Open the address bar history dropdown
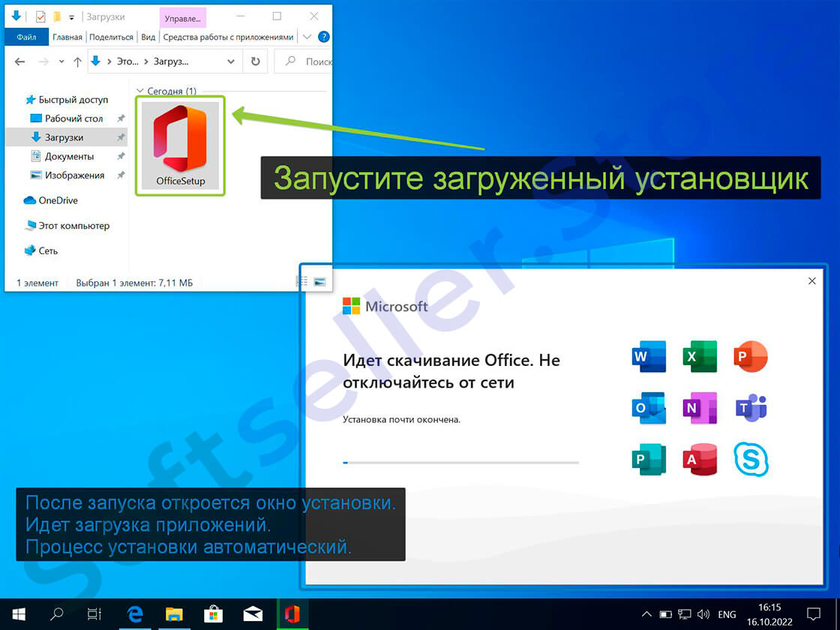The image size is (840, 630). click(x=231, y=61)
